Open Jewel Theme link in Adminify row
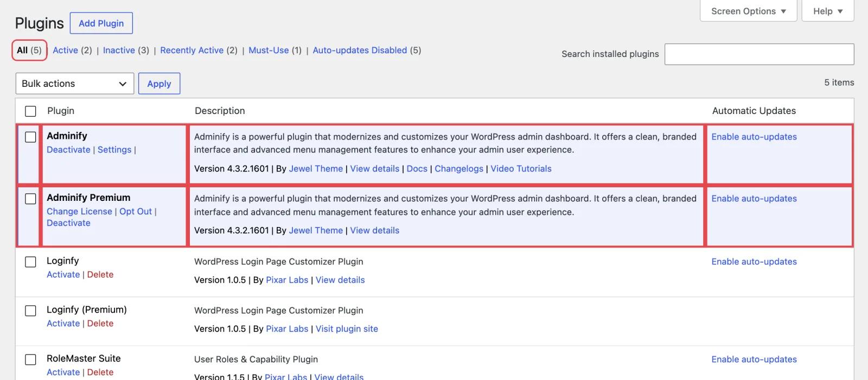 click(316, 169)
